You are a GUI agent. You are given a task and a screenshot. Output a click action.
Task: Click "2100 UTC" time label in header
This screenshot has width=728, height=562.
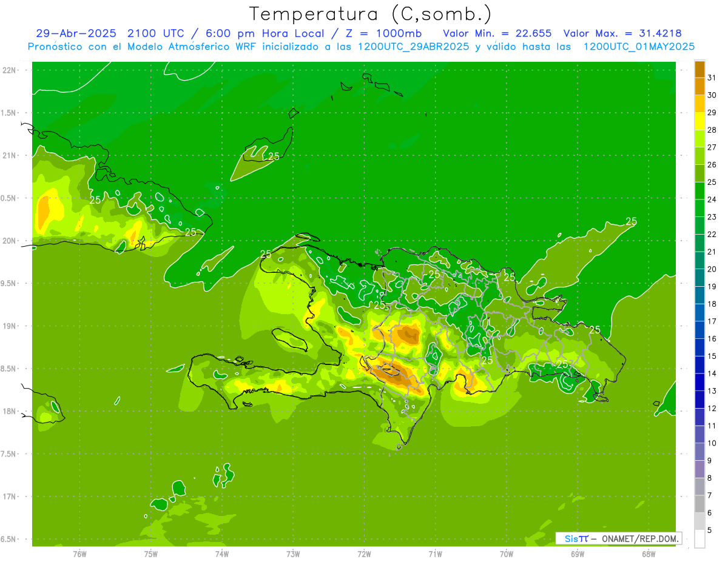157,33
